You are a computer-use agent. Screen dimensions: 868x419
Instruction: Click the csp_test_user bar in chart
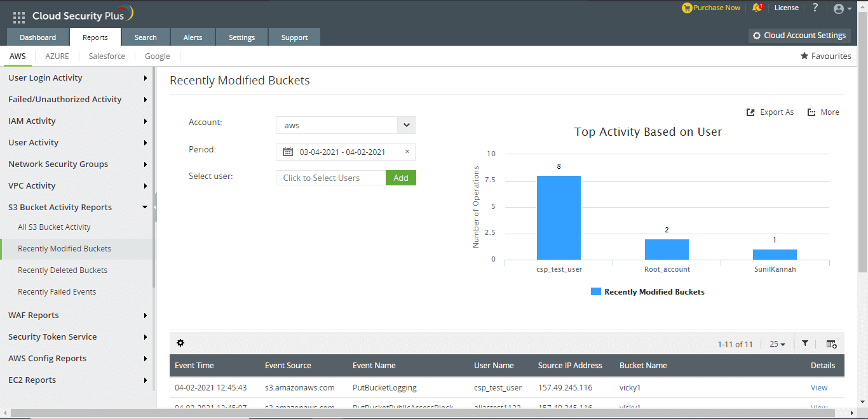(x=559, y=218)
